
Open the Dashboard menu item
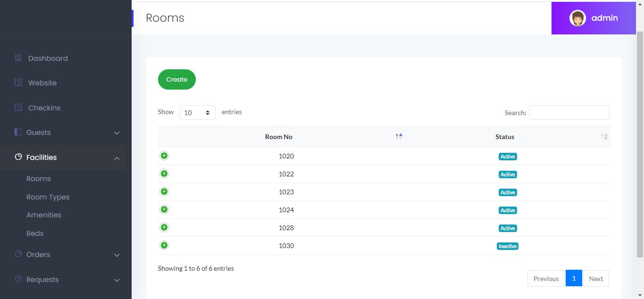[x=48, y=58]
